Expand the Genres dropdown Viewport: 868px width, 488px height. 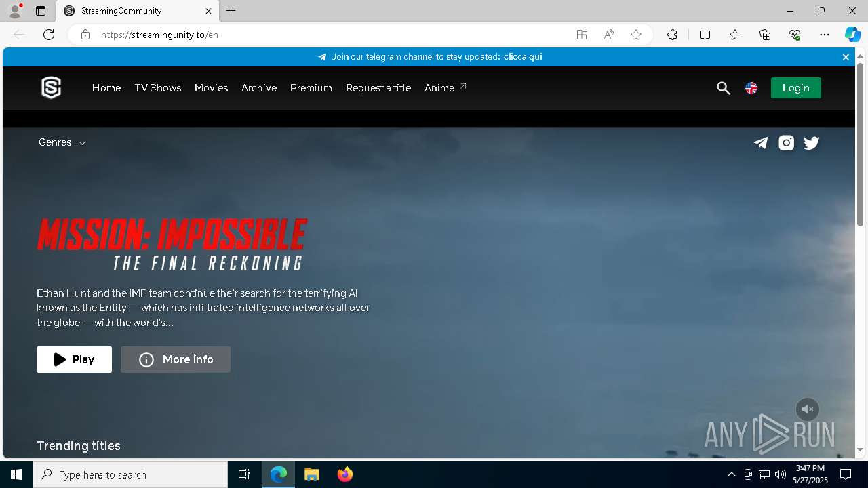[x=62, y=142]
